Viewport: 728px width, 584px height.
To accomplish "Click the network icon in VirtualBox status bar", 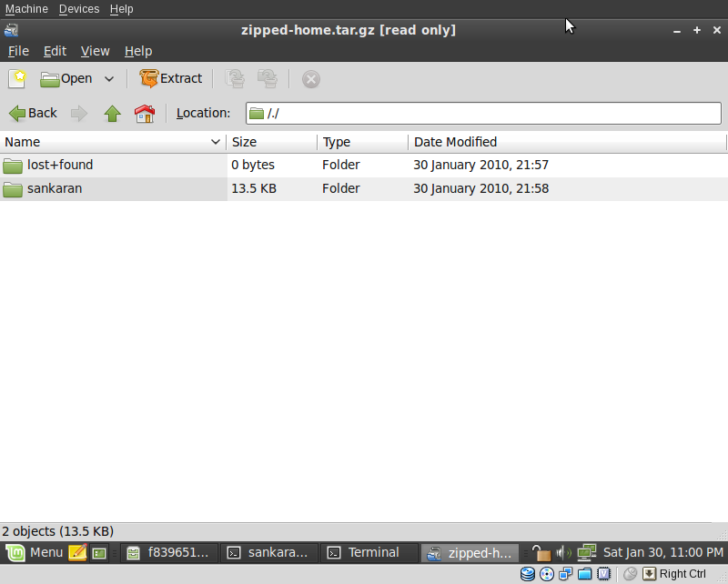I will pyautogui.click(x=565, y=574).
